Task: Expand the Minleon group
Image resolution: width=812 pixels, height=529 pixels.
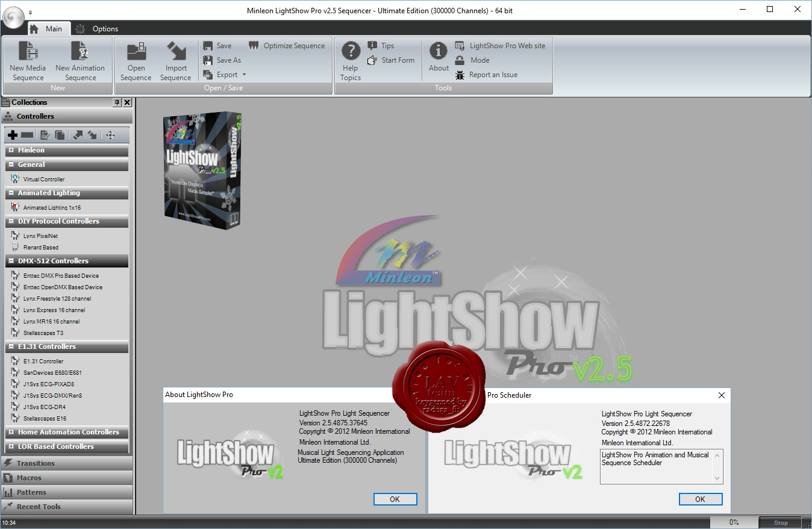Action: click(11, 150)
